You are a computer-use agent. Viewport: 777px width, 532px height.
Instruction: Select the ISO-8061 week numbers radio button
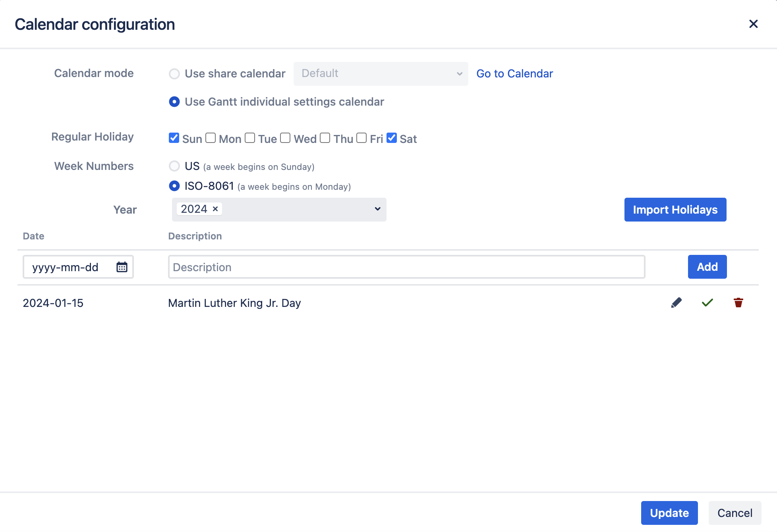point(174,186)
